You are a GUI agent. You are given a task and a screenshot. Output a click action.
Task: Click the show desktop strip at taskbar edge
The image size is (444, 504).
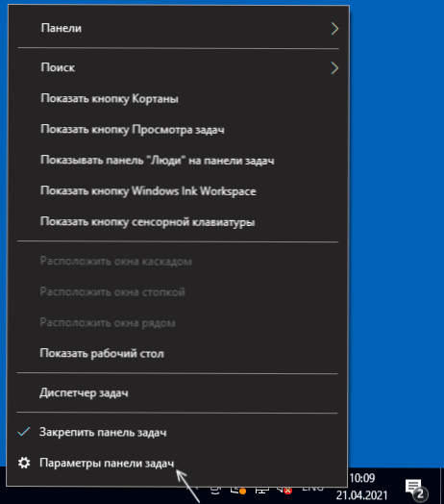(x=442, y=486)
